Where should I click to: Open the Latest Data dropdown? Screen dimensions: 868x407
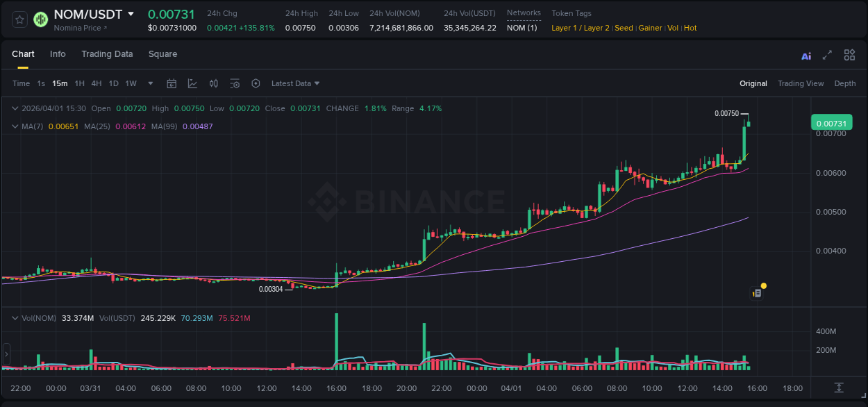(294, 83)
